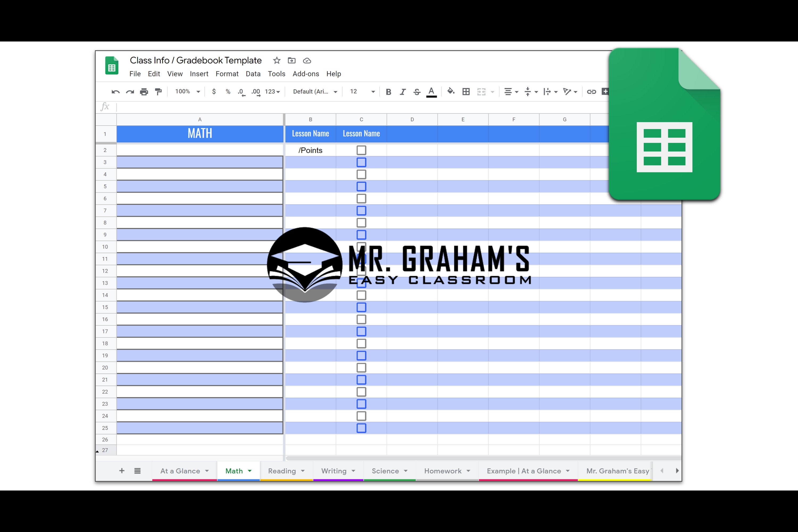Screen dimensions: 798x532
Task: Check the checkbox in row 4
Action: click(361, 174)
